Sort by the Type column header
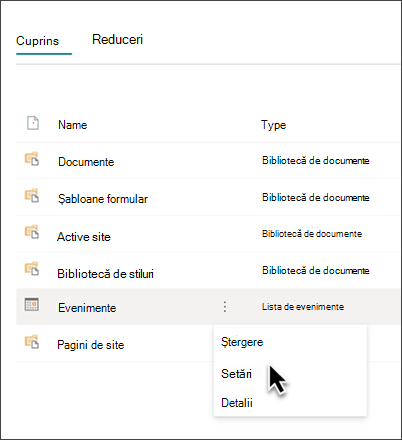 (x=274, y=125)
